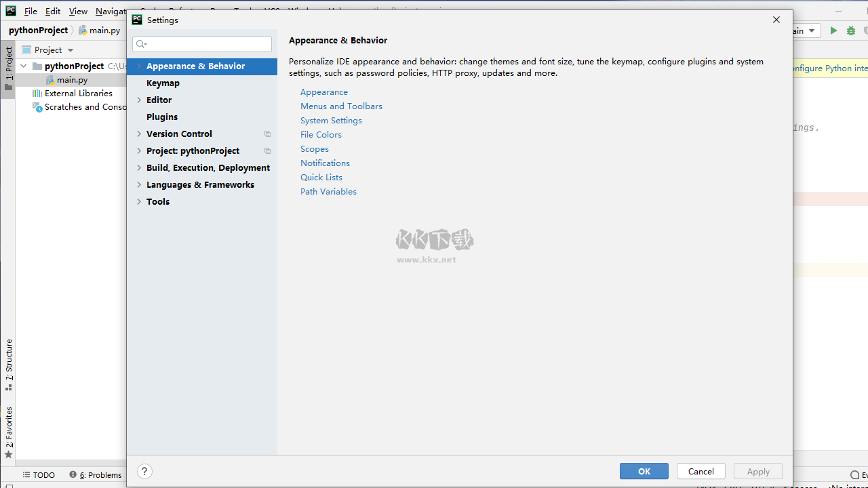Click the green Debug bug icon
Screen dimensions: 868x488
pos(850,30)
